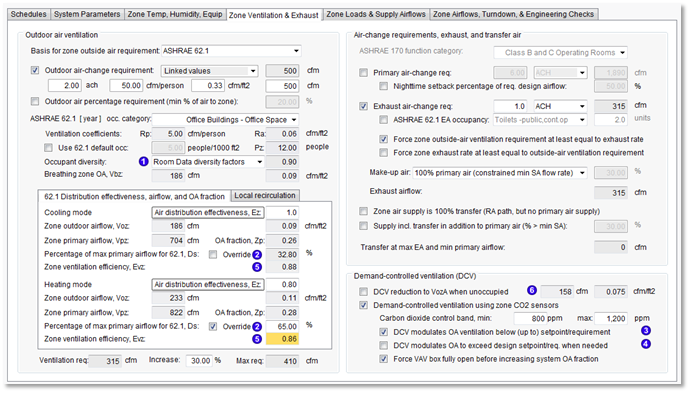The image size is (690, 393).
Task: Click blue marker 6 in DCV section
Action: [x=532, y=291]
